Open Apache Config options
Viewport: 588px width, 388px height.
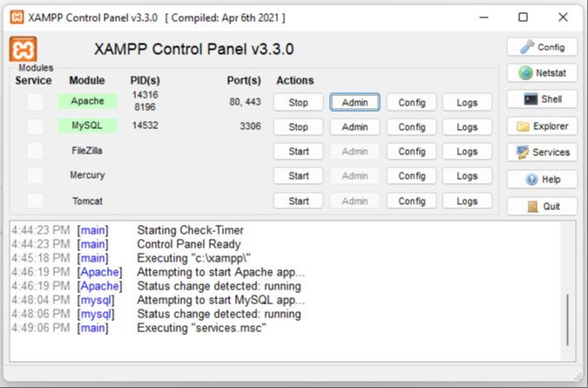point(411,102)
